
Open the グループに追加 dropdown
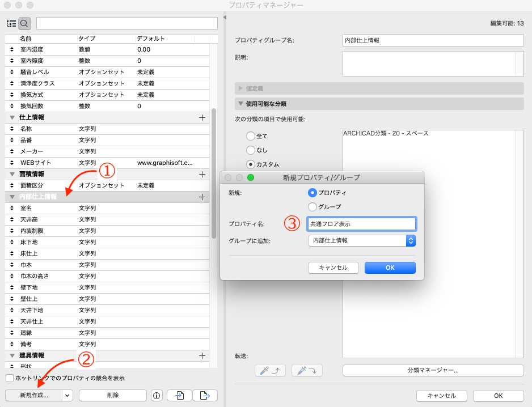362,241
